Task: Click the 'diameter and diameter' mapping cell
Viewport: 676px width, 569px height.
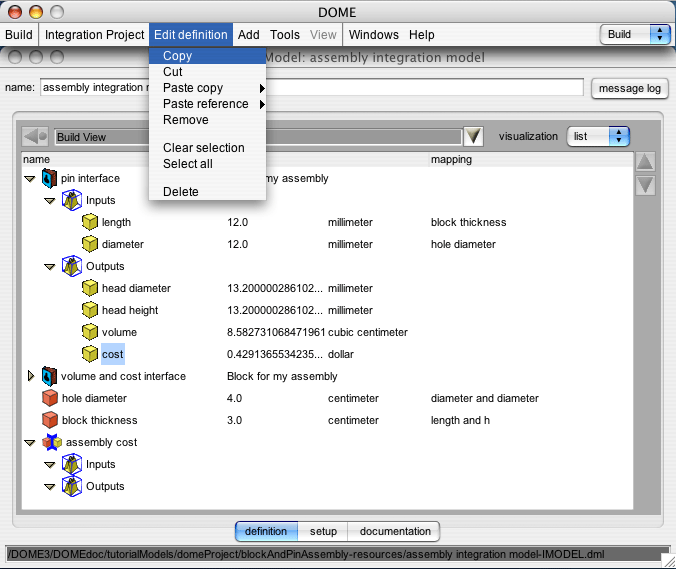Action: coord(485,398)
